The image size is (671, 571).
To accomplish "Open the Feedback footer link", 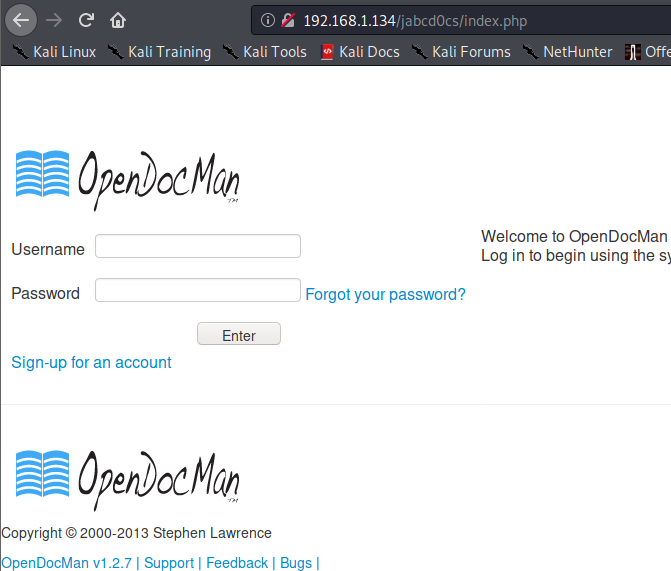I will click(237, 563).
